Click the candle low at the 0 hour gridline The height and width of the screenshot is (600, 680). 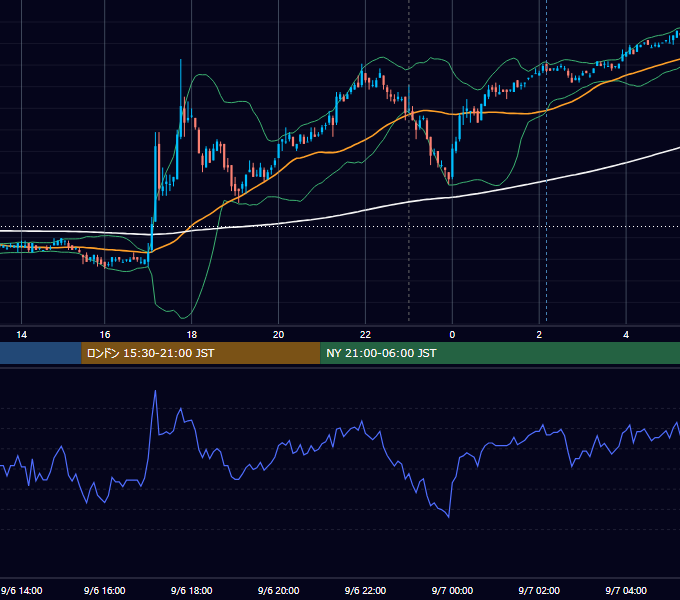click(x=451, y=181)
